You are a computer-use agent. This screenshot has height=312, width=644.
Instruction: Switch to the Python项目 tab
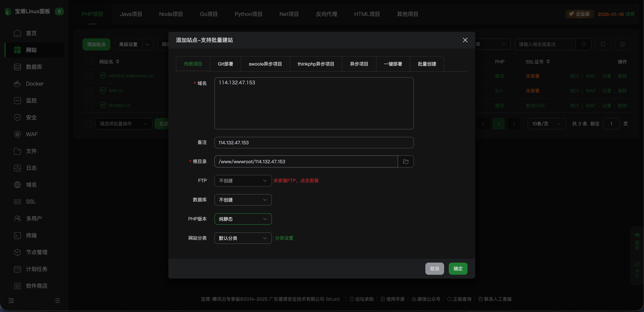tap(248, 14)
